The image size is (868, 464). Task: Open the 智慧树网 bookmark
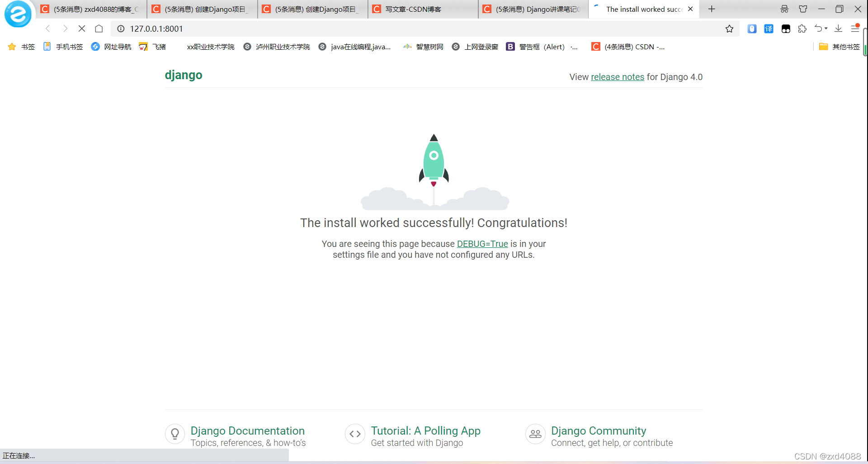[423, 47]
